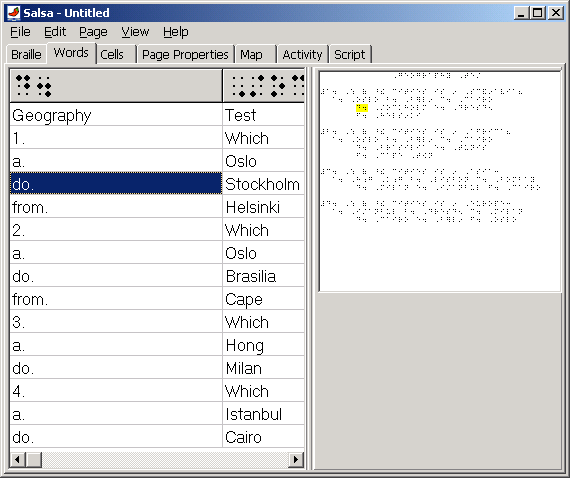The width and height of the screenshot is (570, 478).
Task: Click the left arrow of horizontal scrollbar
Action: (x=17, y=459)
